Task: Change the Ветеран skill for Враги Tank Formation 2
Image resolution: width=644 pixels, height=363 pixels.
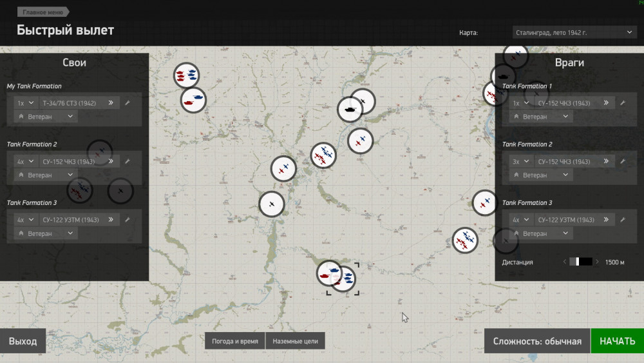Action: tap(542, 175)
